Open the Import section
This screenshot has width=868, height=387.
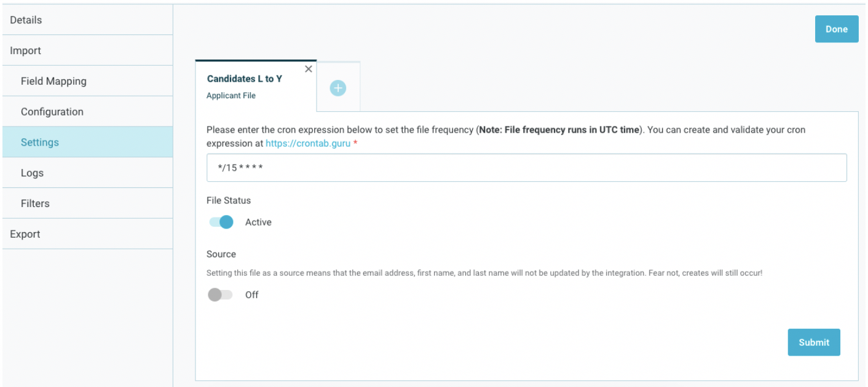tap(25, 50)
